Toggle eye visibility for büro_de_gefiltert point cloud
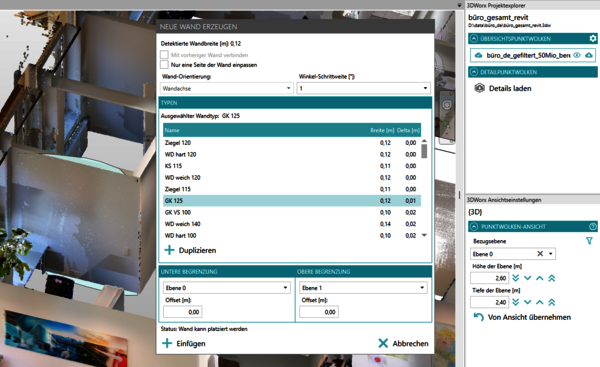 tap(577, 55)
